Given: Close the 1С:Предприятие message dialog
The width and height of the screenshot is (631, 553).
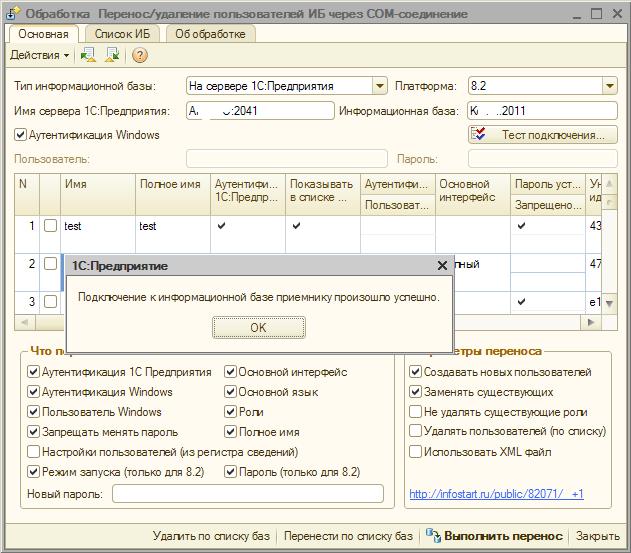Looking at the screenshot, I should coord(442,265).
